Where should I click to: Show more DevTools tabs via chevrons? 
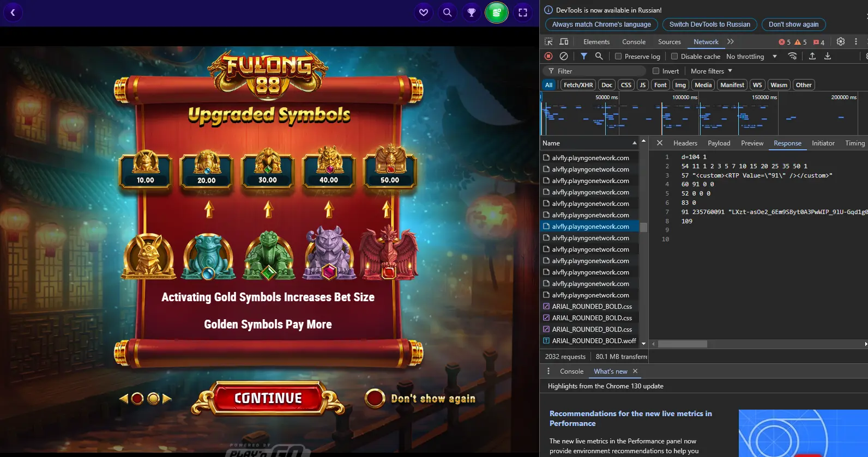731,42
